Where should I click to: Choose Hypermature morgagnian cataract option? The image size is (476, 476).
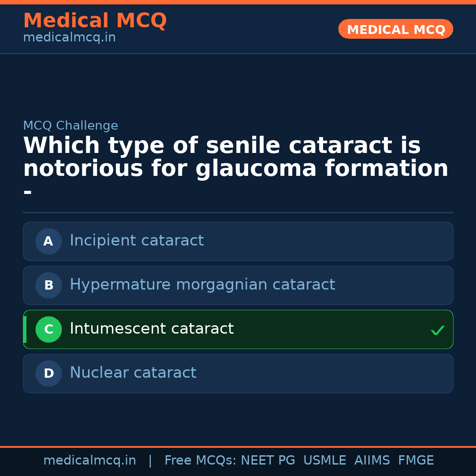point(202,285)
